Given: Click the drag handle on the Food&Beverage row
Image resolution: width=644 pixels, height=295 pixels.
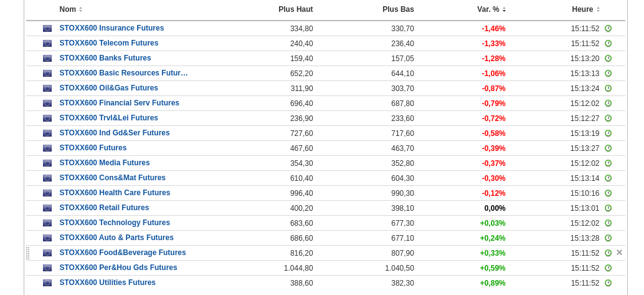Looking at the screenshot, I should click(x=28, y=253).
